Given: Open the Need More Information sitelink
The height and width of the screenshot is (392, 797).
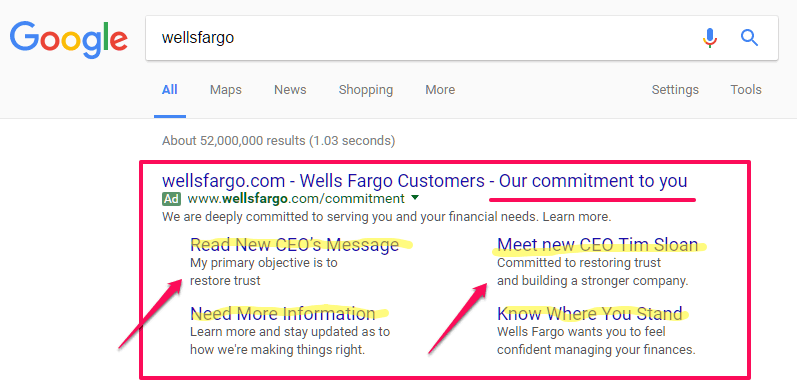Looking at the screenshot, I should point(283,314).
